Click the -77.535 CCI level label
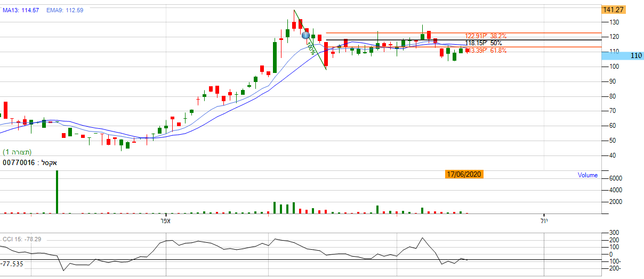 point(13,263)
